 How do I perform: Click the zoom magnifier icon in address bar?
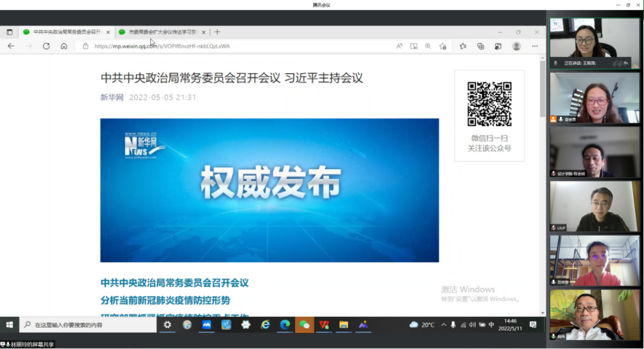(x=428, y=46)
